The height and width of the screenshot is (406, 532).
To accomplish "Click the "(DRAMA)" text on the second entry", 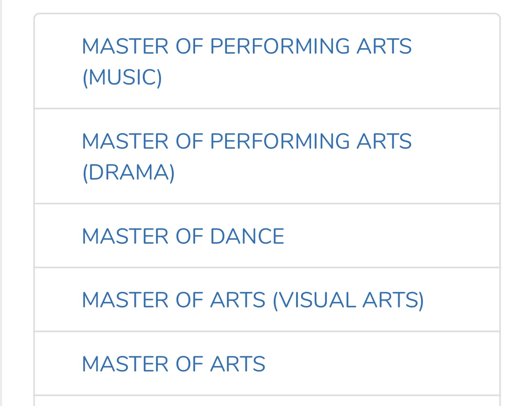I will [128, 172].
